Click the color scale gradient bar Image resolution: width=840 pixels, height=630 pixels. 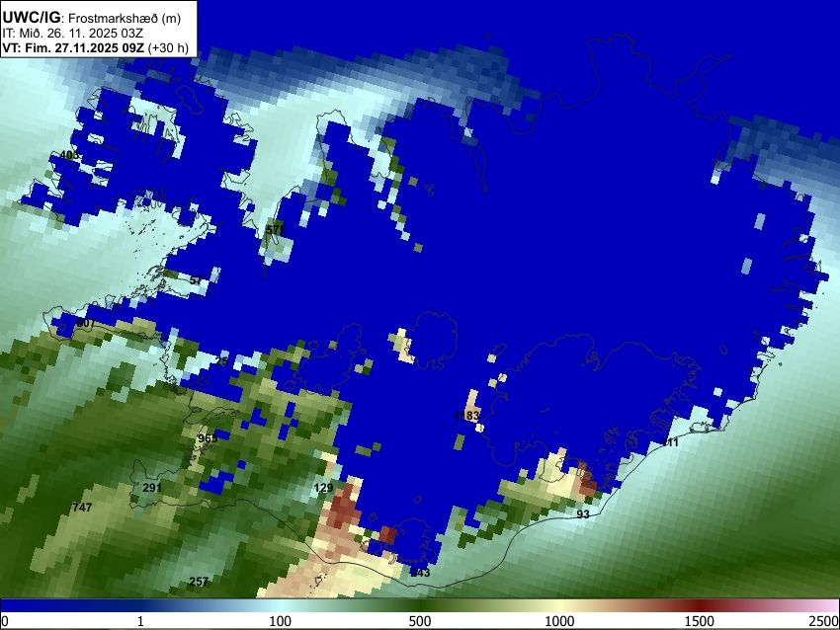pos(420,605)
